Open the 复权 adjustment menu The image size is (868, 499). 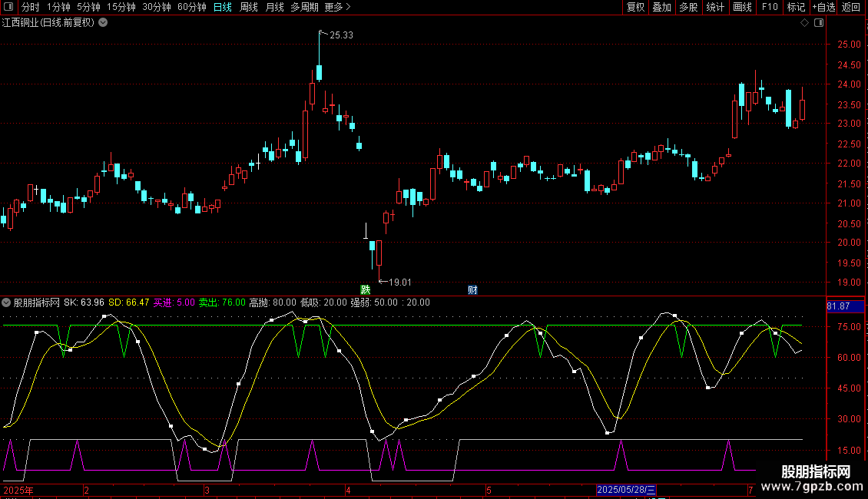(635, 7)
